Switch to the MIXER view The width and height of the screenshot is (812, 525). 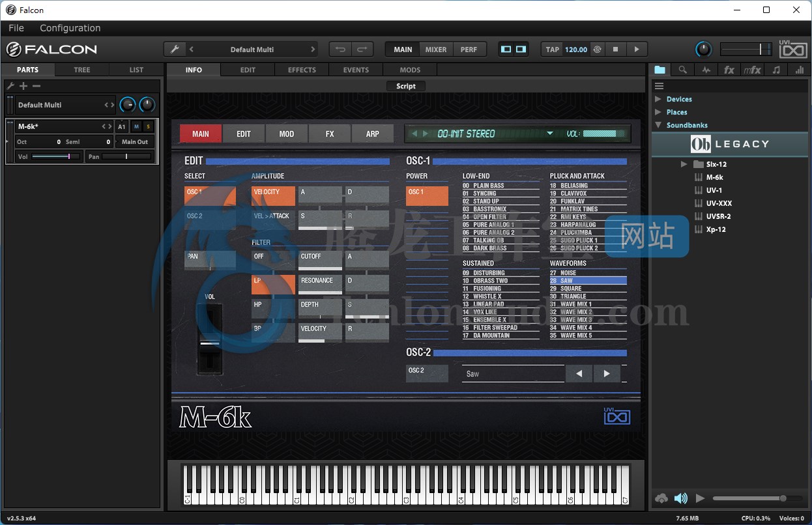(436, 50)
